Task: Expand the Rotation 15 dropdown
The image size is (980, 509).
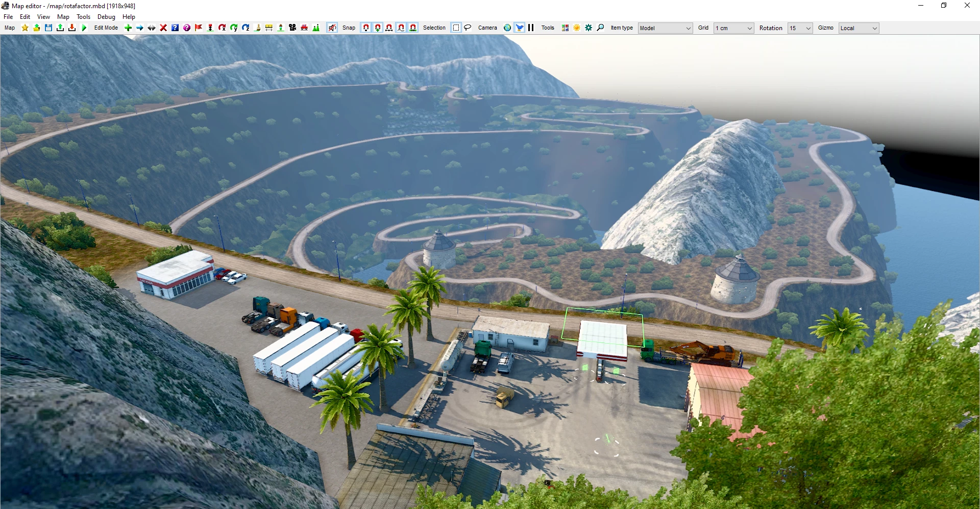Action: tap(799, 28)
